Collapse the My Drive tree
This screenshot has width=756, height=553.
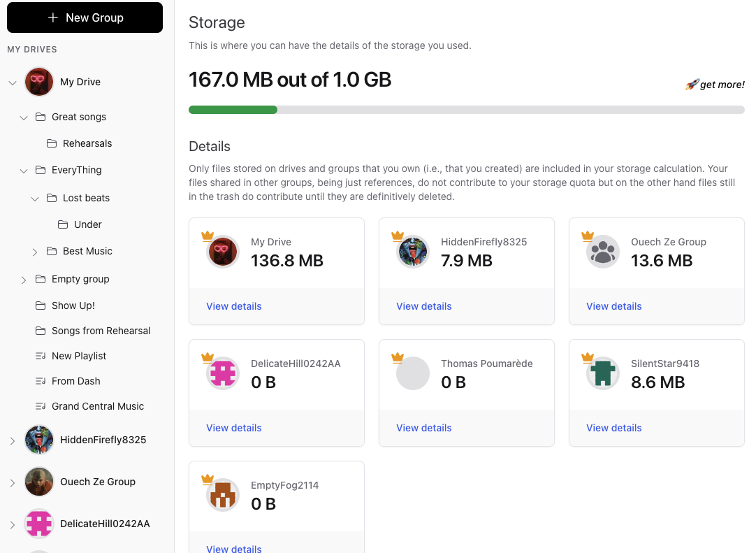12,82
